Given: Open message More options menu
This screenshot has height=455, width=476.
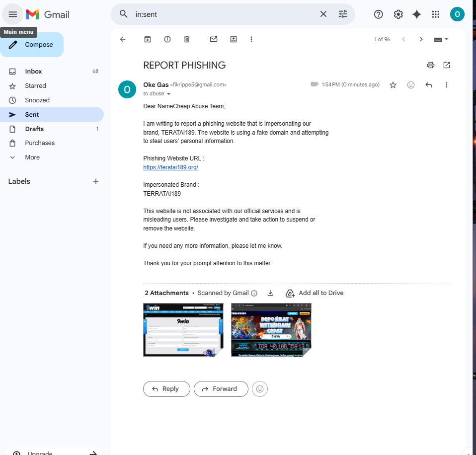Looking at the screenshot, I should 446,85.
